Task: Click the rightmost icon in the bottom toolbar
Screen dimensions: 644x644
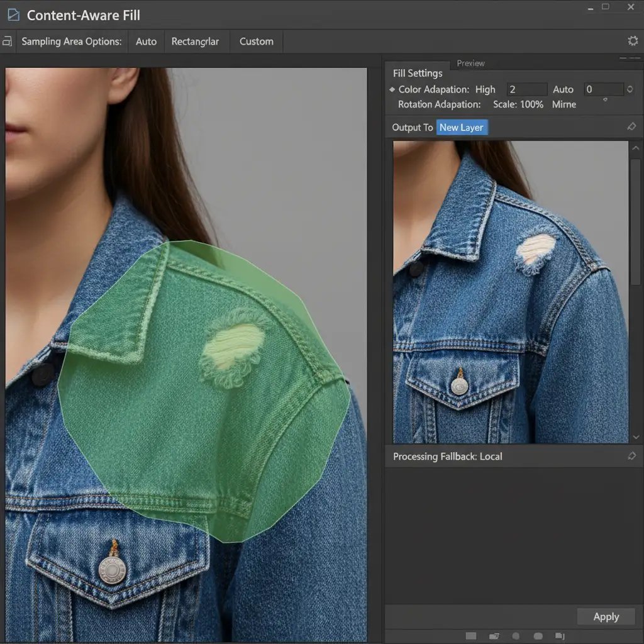Action: coord(560,636)
